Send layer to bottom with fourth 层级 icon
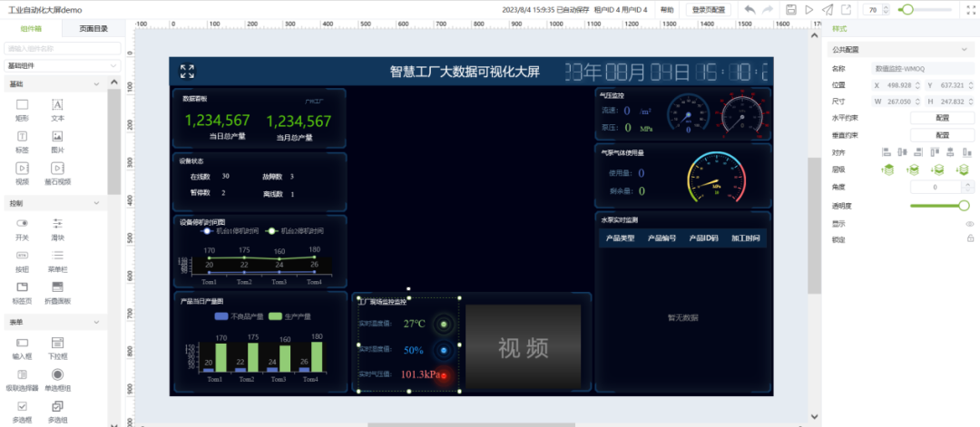980x427 pixels. [x=962, y=170]
